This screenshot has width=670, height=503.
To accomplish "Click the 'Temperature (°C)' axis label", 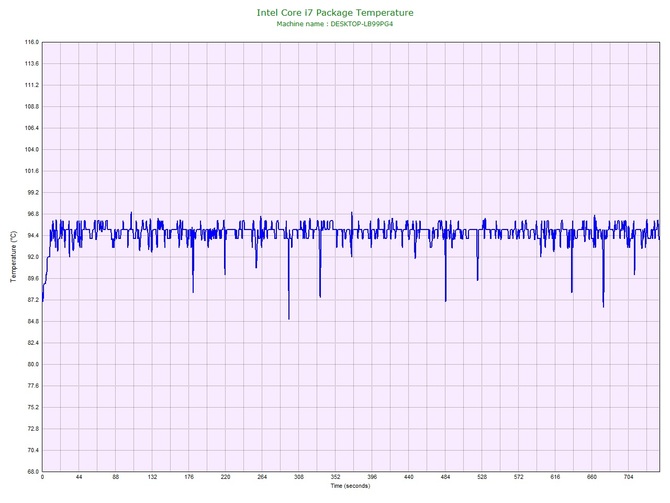I will pyautogui.click(x=14, y=257).
